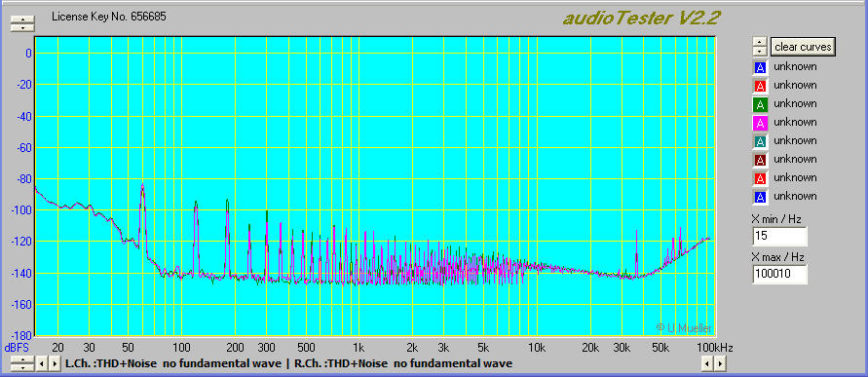Toggle the blue 'A' curve button directly below clear curves
The image size is (868, 377).
pyautogui.click(x=761, y=67)
